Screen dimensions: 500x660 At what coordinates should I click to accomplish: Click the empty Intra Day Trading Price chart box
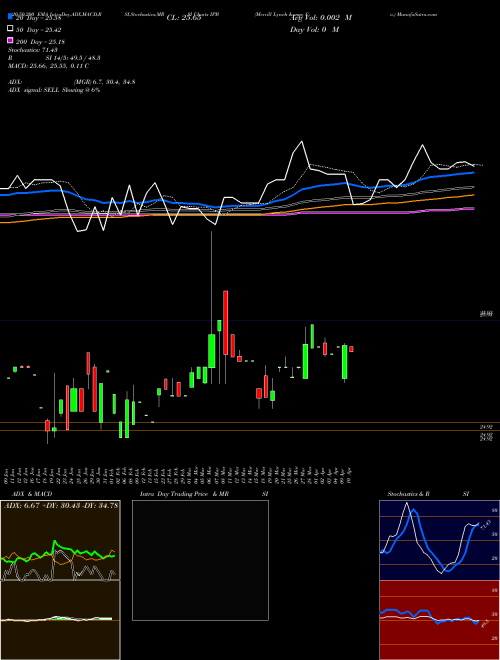200,560
